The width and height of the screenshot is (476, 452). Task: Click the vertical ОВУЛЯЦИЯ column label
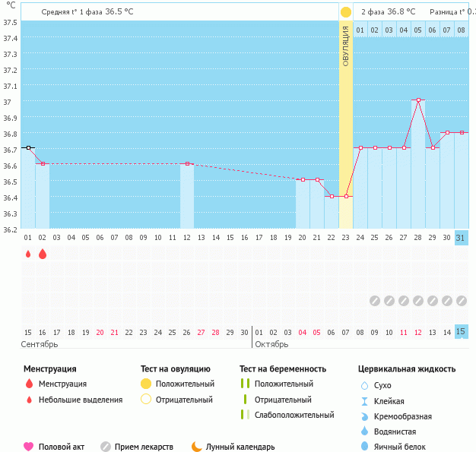coord(346,46)
